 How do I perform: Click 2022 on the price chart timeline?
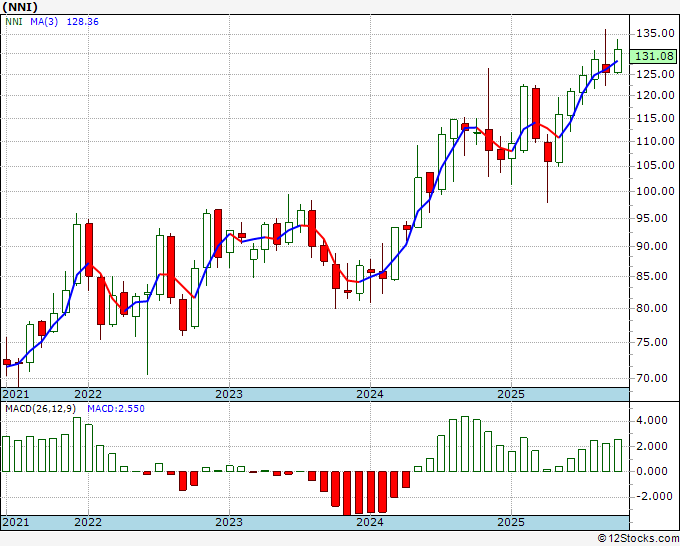pos(88,394)
